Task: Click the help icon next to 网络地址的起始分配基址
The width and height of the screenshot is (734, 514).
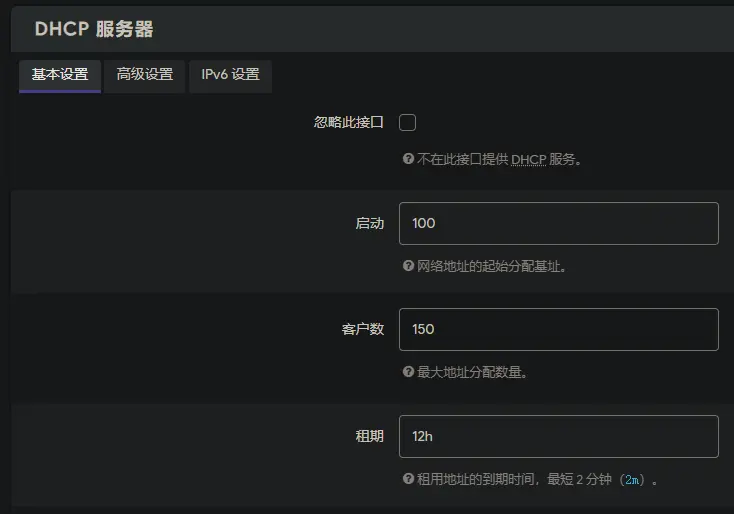Action: (408, 266)
